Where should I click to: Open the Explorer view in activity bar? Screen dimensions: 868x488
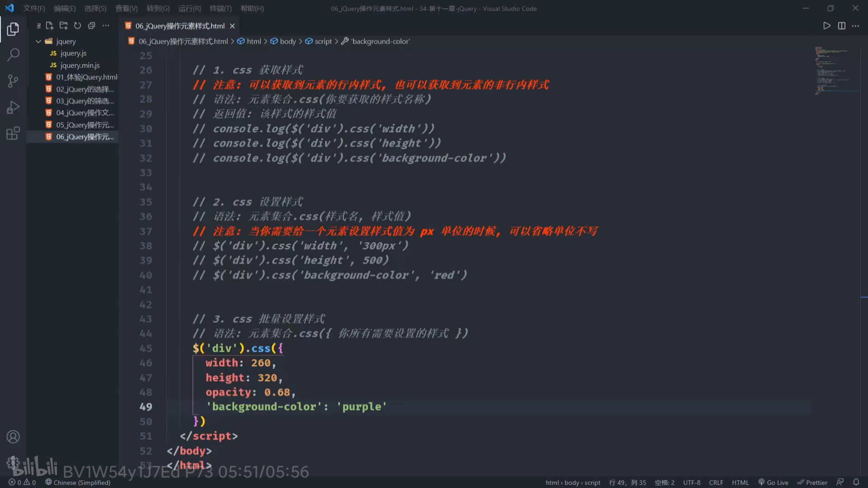13,29
